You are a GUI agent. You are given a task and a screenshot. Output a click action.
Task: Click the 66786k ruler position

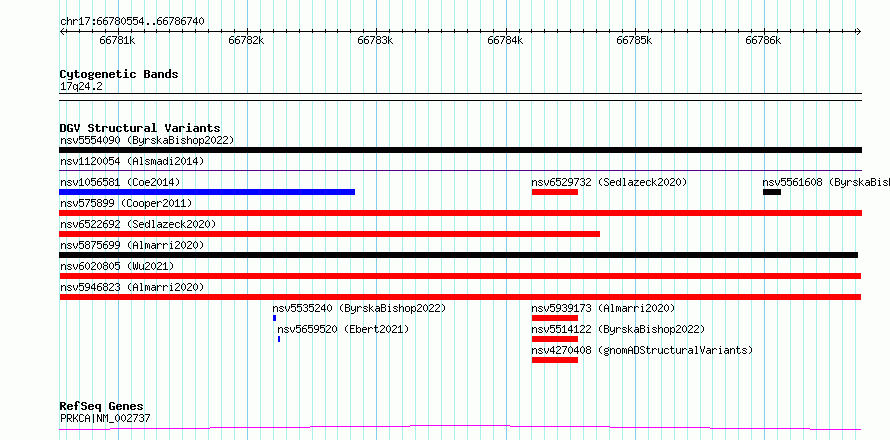(x=763, y=40)
